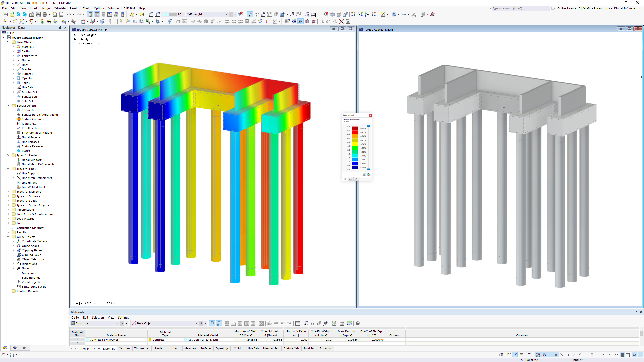The height and width of the screenshot is (362, 644).
Task: Expand the Load Cases & Combinations tree item
Action: (x=8, y=214)
